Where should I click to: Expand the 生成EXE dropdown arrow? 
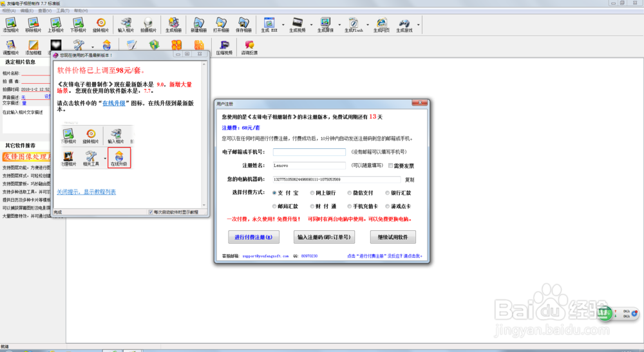[283, 24]
